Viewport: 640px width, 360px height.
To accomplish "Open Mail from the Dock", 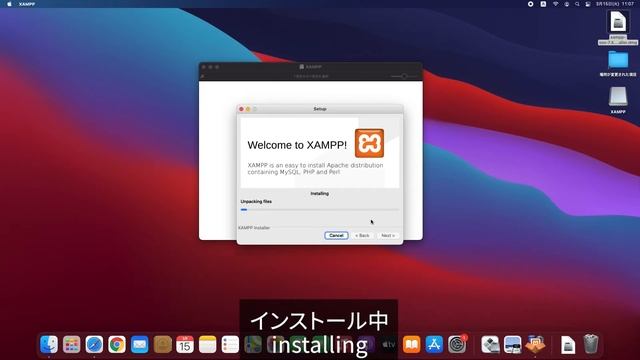I will pyautogui.click(x=140, y=344).
